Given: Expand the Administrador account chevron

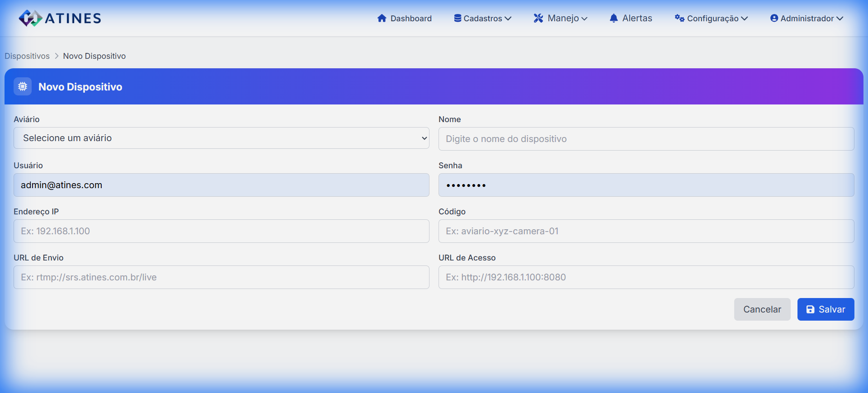Looking at the screenshot, I should (840, 19).
